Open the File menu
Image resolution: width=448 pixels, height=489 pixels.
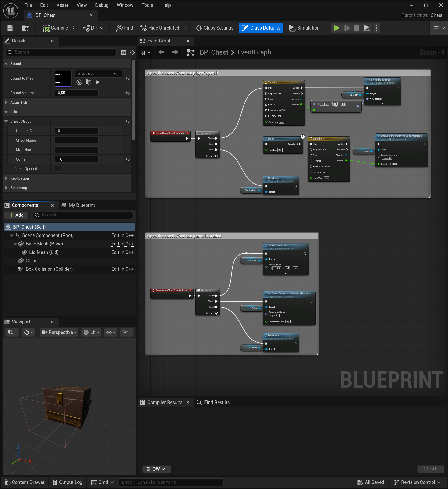[x=28, y=5]
